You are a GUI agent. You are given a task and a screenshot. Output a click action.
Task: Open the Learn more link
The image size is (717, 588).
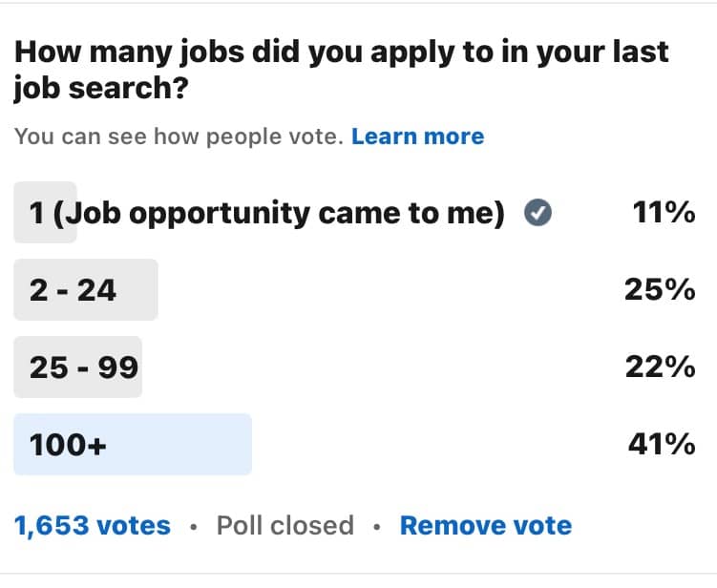[417, 136]
